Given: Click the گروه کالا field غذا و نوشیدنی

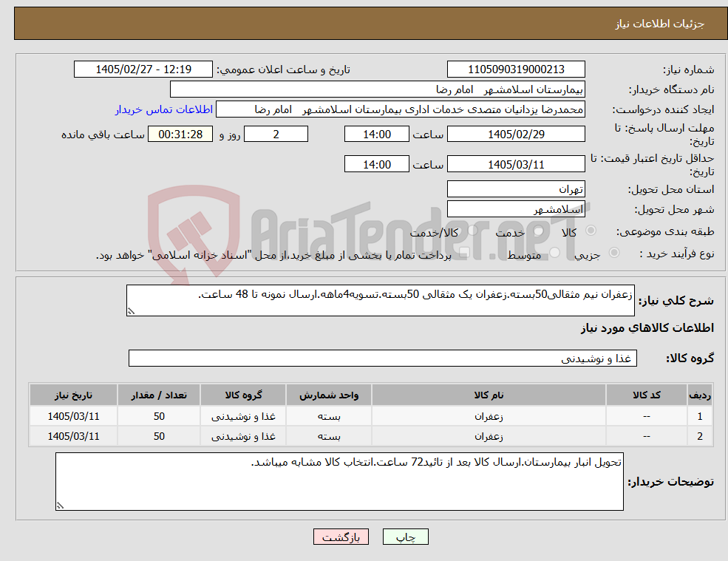Looking at the screenshot, I should point(383,358).
